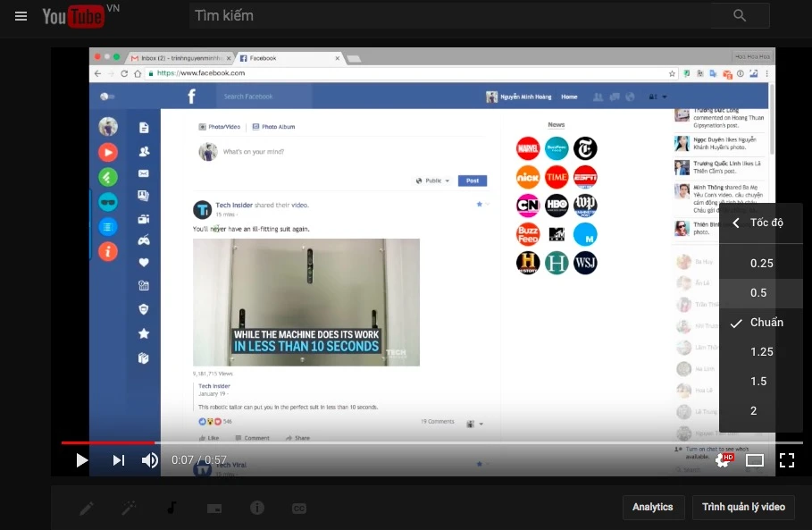Choose speed 2 from the menu
Viewport: 812px width, 530px height.
(753, 410)
